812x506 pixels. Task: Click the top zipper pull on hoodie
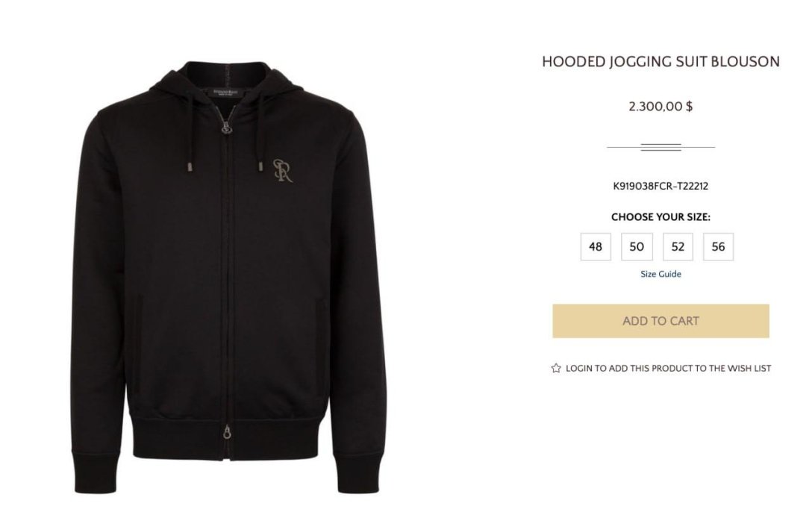click(x=226, y=125)
